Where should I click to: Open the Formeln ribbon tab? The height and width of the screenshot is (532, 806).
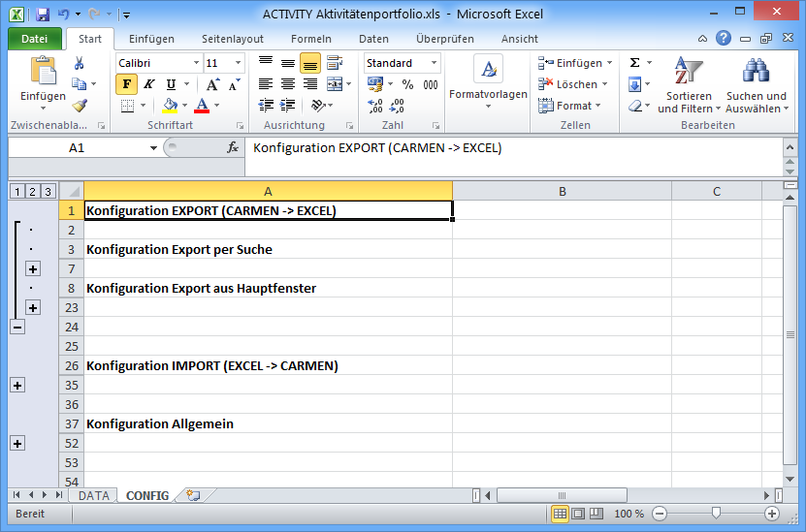click(x=310, y=39)
